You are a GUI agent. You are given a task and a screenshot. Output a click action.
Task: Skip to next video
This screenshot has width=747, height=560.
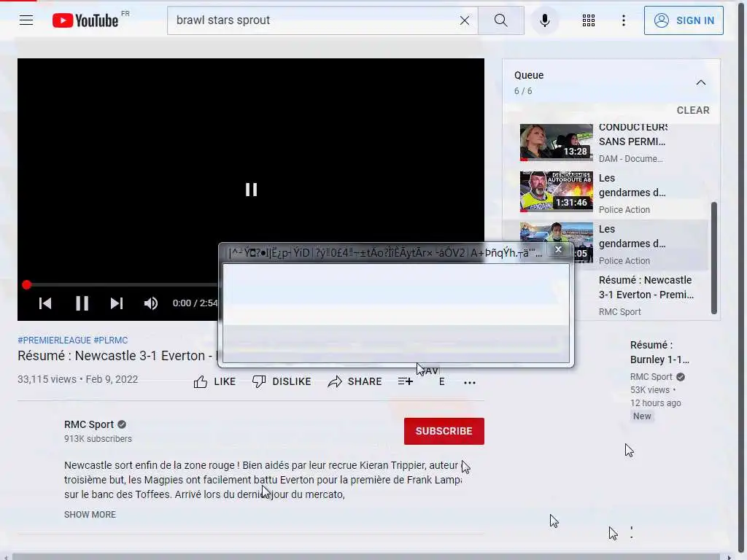pyautogui.click(x=117, y=303)
